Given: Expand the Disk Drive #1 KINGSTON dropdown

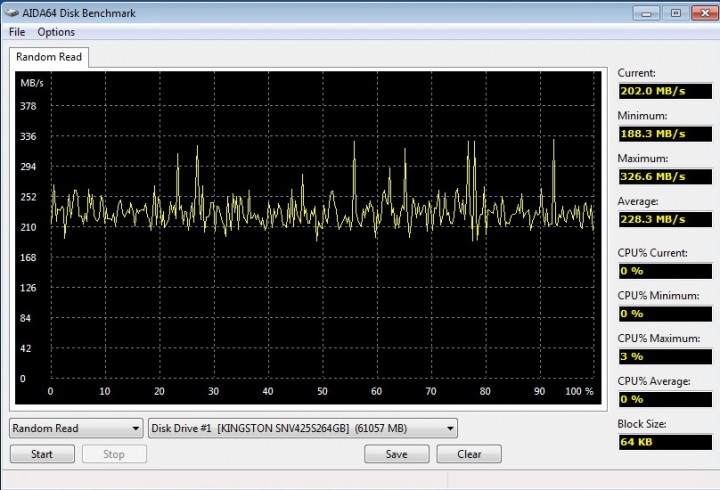Looking at the screenshot, I should pyautogui.click(x=303, y=428).
